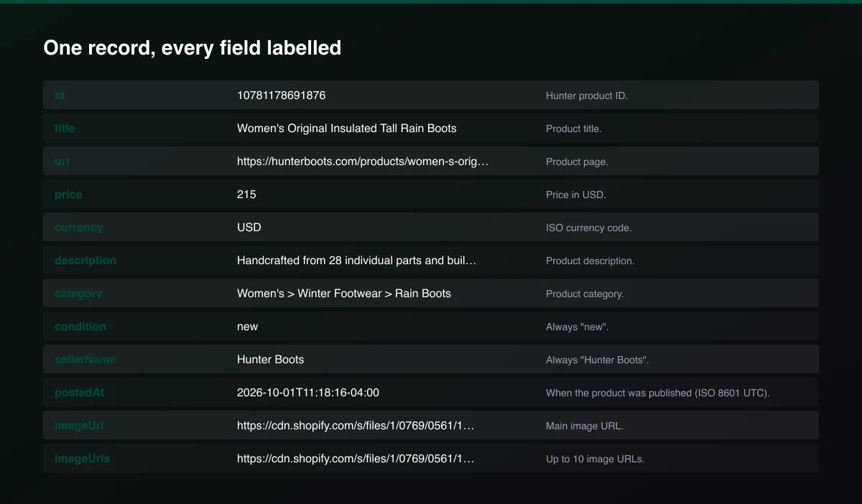Click the 'condition' field name

[x=80, y=326]
